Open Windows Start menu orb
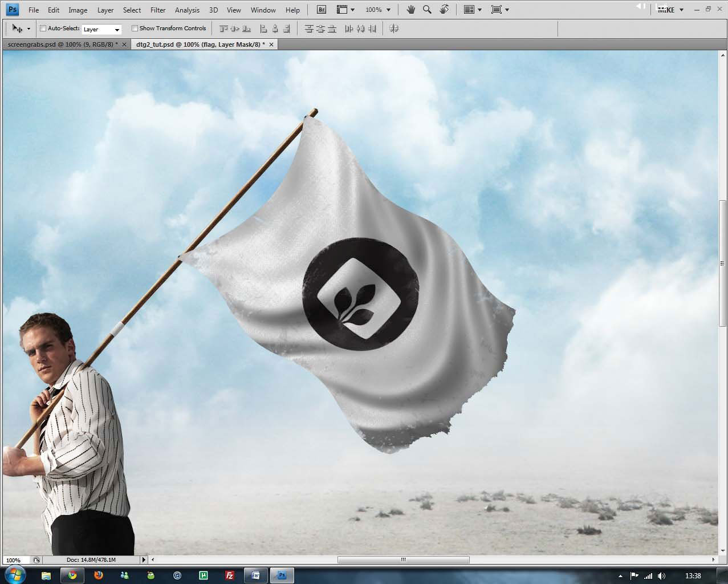This screenshot has width=728, height=584. (15, 575)
